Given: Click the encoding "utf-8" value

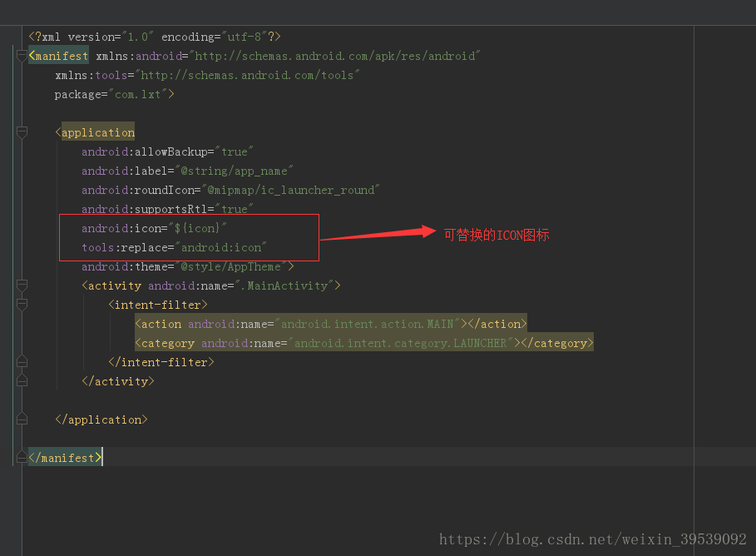Looking at the screenshot, I should point(244,37).
